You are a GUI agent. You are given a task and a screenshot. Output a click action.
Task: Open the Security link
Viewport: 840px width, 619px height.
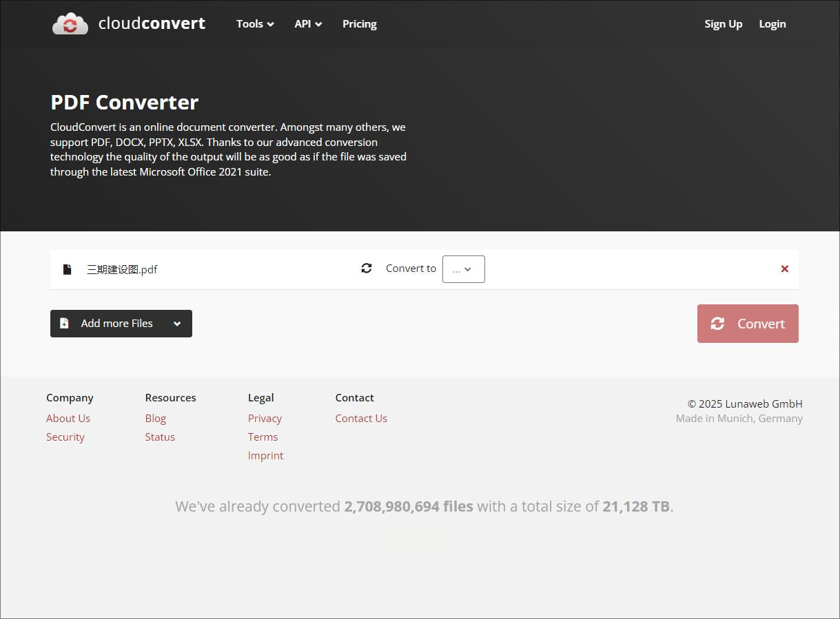click(x=65, y=437)
